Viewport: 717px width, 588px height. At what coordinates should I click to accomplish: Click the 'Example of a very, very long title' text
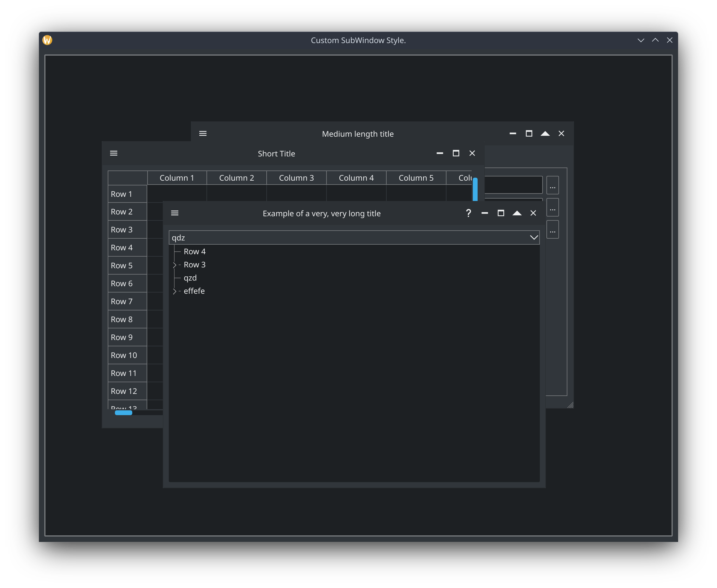point(322,213)
